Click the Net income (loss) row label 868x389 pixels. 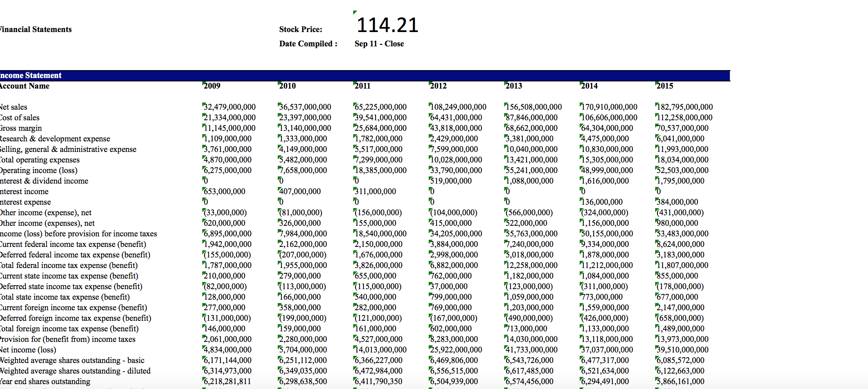click(28, 350)
